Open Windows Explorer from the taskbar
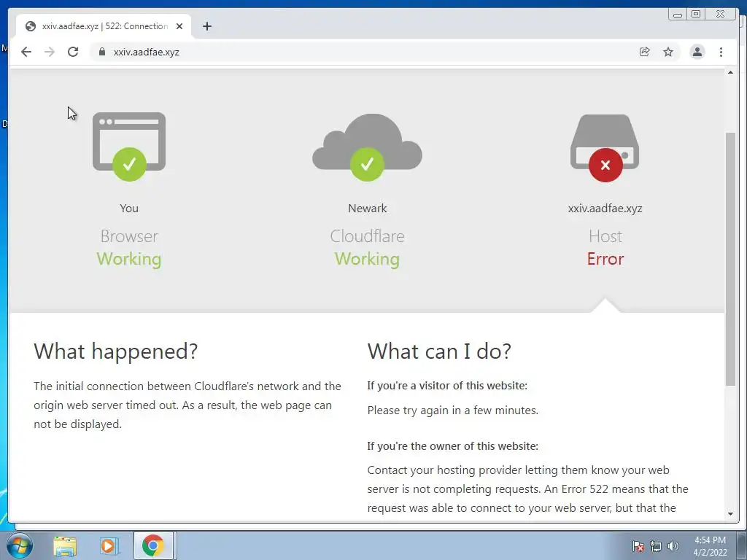Image resolution: width=747 pixels, height=560 pixels. click(65, 546)
